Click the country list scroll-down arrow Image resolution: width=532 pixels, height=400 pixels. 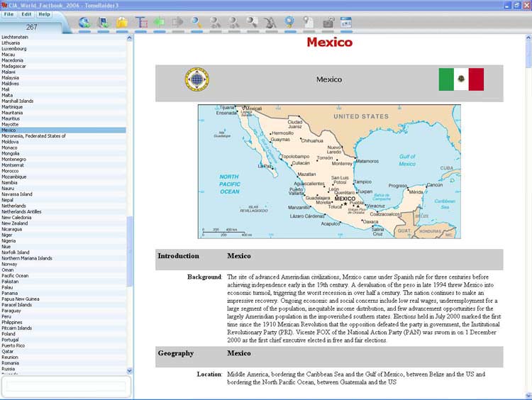tap(129, 371)
